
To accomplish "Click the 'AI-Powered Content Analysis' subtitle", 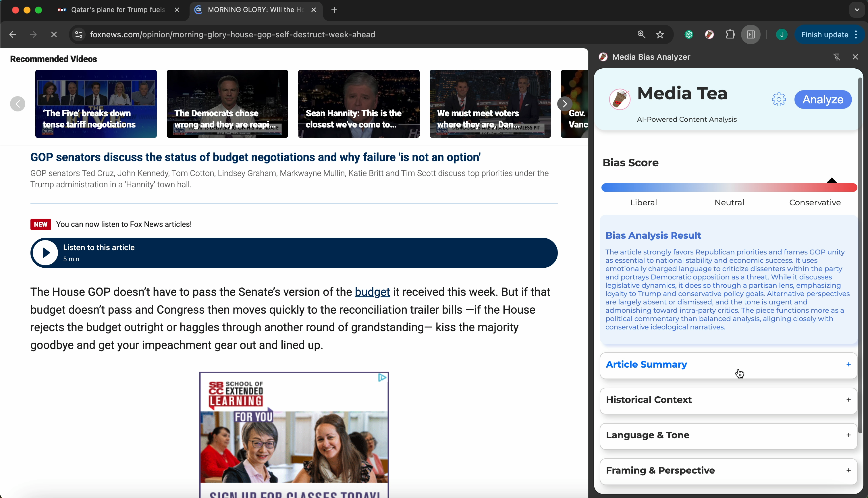I will pyautogui.click(x=687, y=119).
